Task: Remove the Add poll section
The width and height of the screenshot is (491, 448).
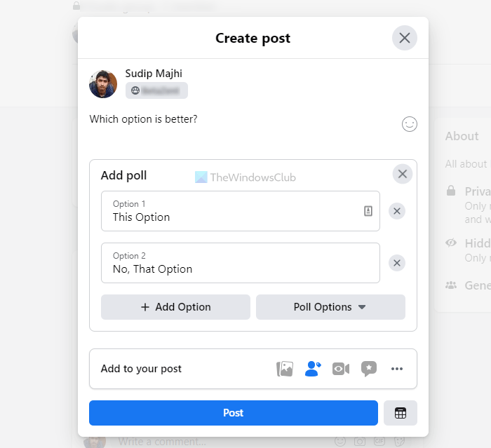Action: click(403, 174)
